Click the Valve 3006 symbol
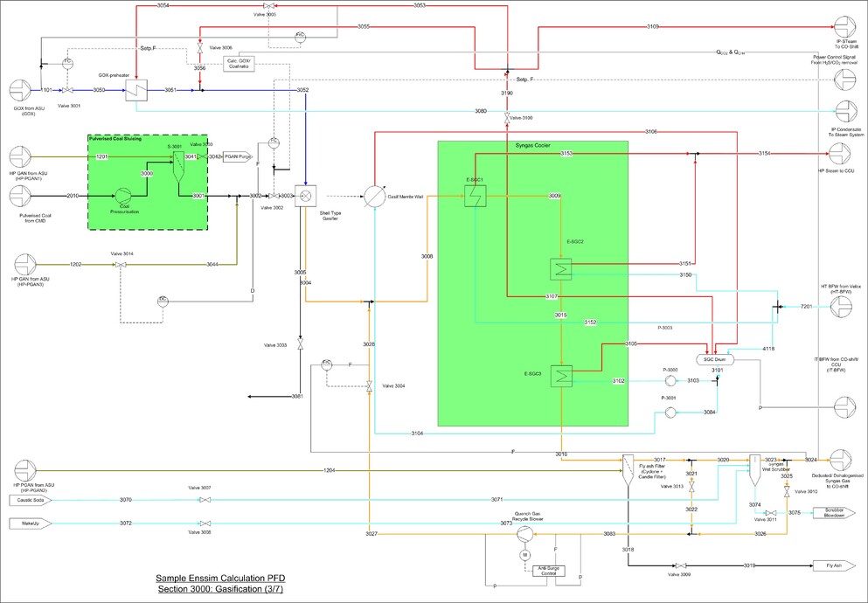The width and height of the screenshot is (868, 603). 199,48
